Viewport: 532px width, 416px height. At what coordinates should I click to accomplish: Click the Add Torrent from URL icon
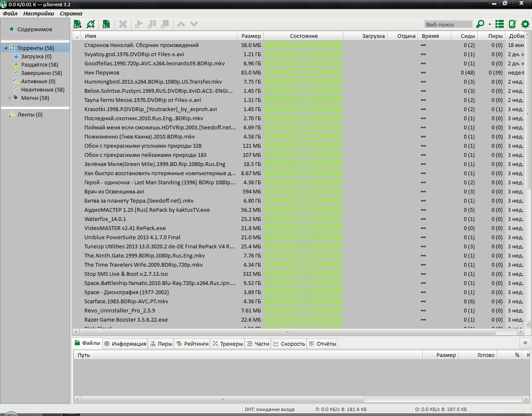coord(91,24)
